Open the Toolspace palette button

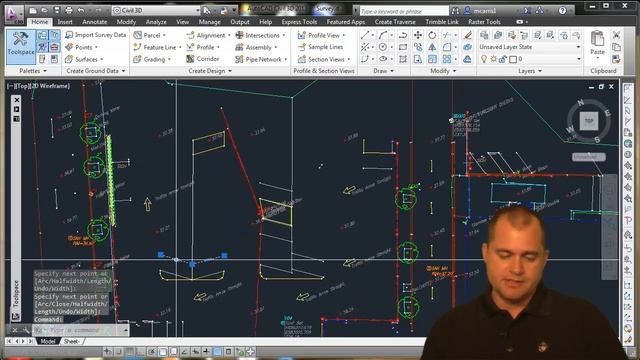pyautogui.click(x=20, y=47)
